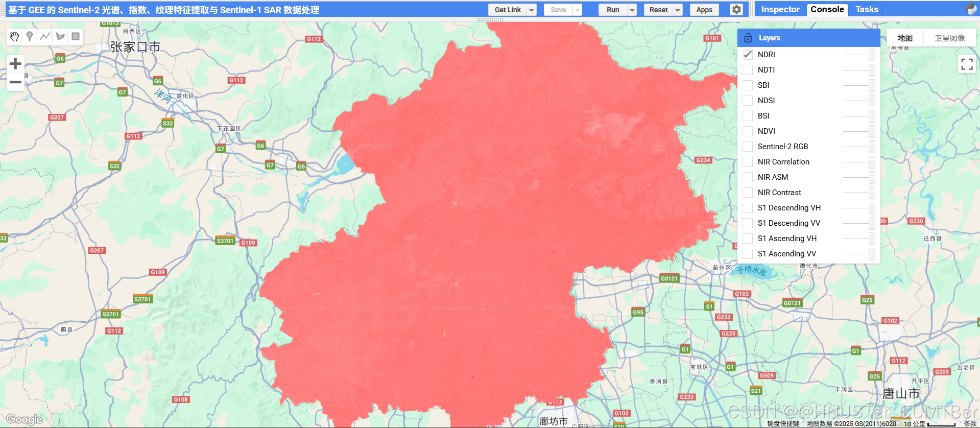Viewport: 980px width, 428px height.
Task: Click the Get Link button
Action: 508,10
